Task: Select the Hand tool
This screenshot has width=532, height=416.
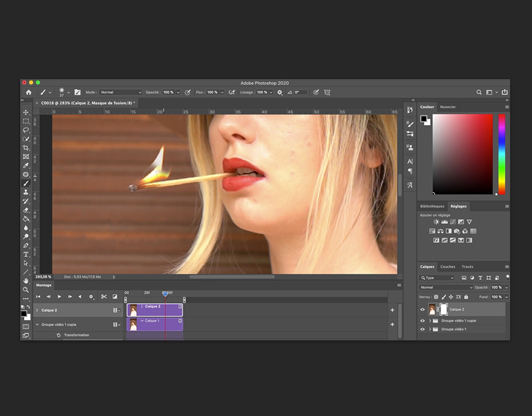Action: pos(26,281)
